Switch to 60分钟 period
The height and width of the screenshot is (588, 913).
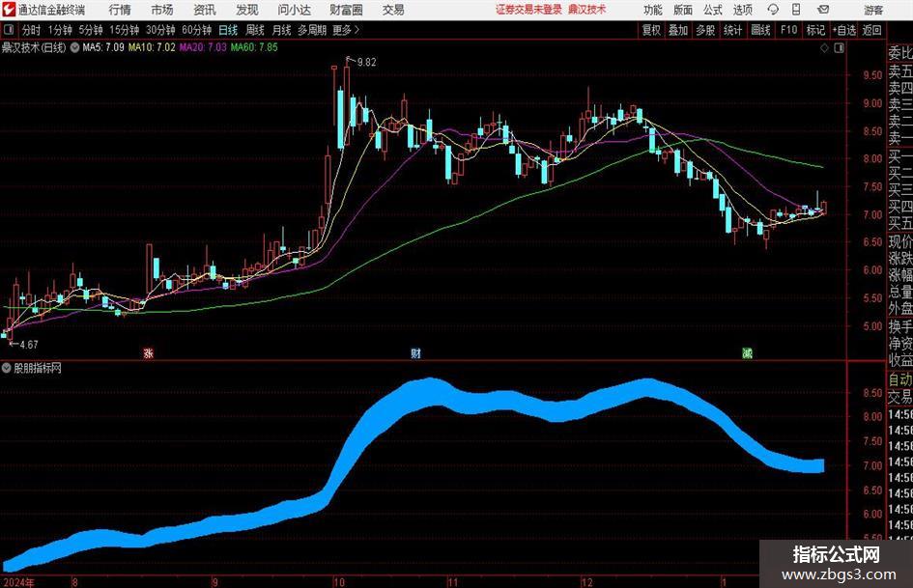(196, 30)
